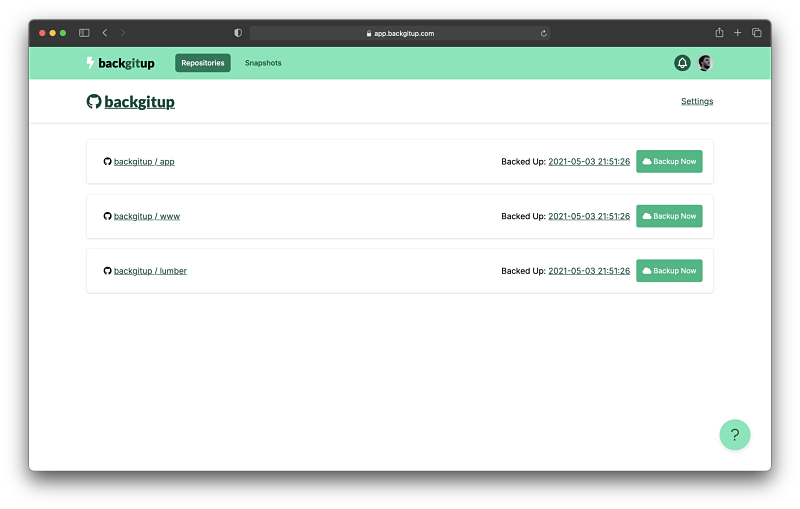
Task: Open the help question mark bubble
Action: tap(734, 435)
